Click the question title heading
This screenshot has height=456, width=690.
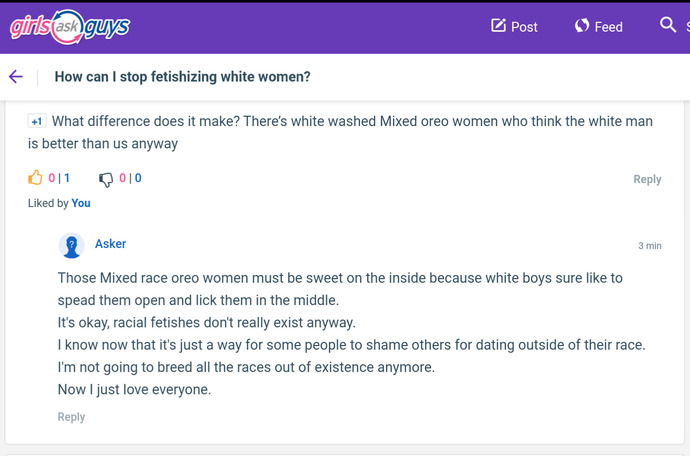pos(183,77)
